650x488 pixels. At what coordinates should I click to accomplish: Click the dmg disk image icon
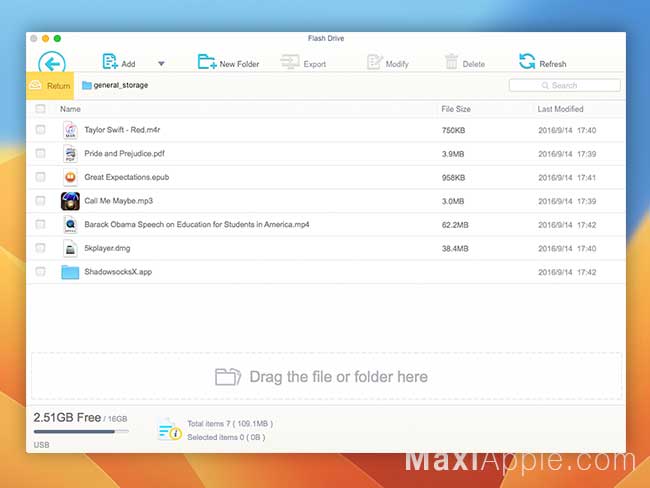70,248
